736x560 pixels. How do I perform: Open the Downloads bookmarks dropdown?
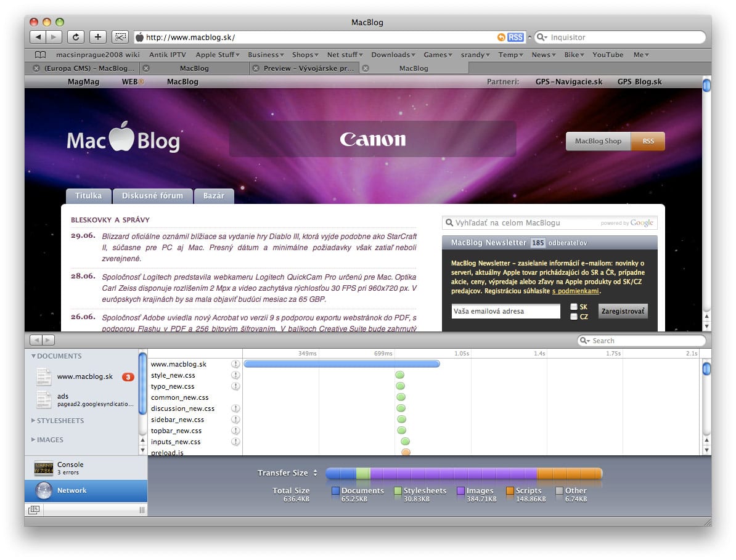coord(393,54)
